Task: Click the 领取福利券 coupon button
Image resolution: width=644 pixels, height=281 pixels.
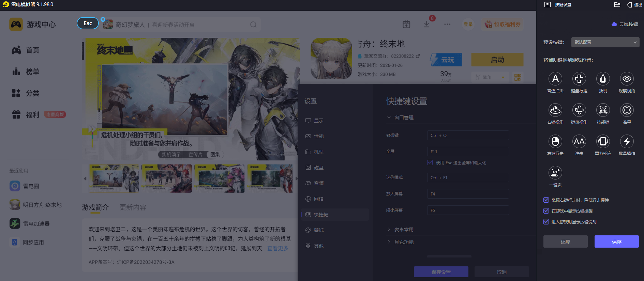Action: (x=503, y=24)
